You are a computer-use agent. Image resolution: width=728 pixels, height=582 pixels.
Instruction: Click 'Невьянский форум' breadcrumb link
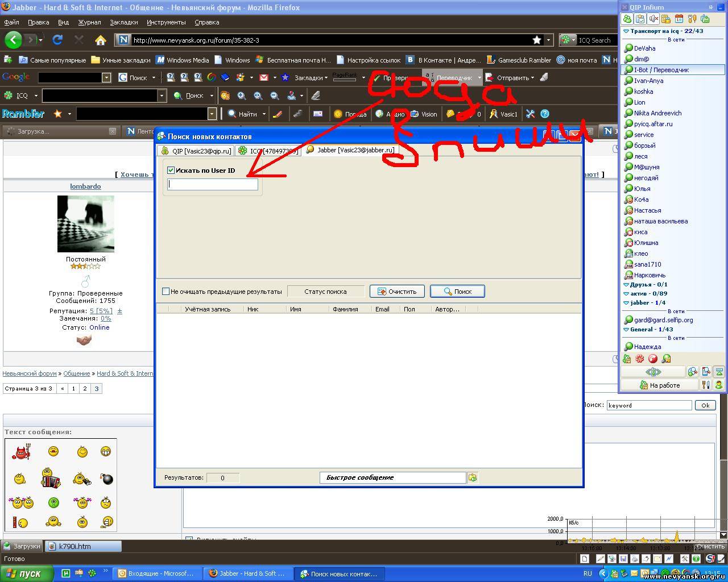[x=30, y=373]
